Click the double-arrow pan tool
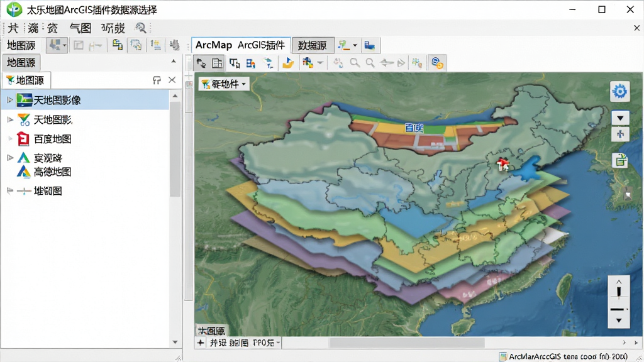 click(x=387, y=63)
